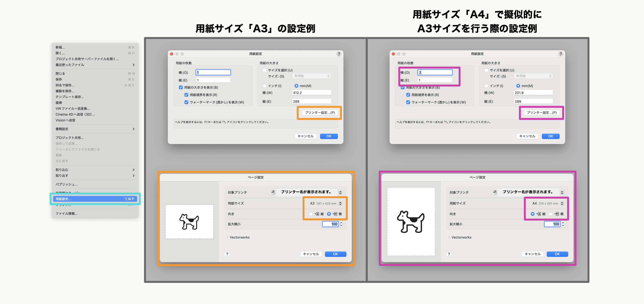Click help question mark in left 用紙設定 dialog
Image resolution: width=644 pixels, height=304 pixels.
tap(339, 54)
